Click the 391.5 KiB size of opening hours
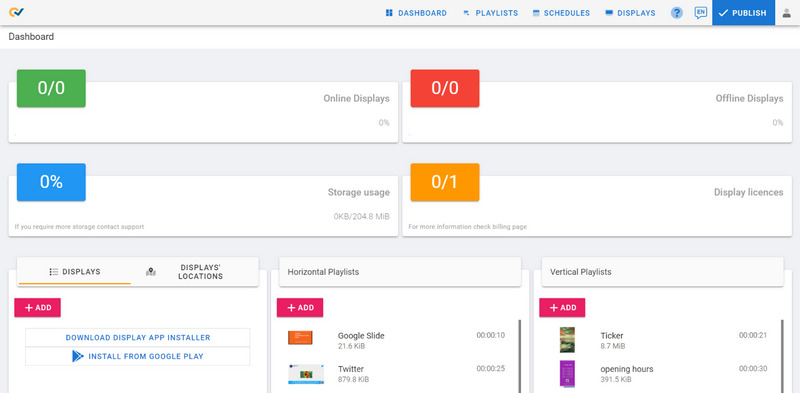Viewport: 800px width, 393px height. coord(616,380)
